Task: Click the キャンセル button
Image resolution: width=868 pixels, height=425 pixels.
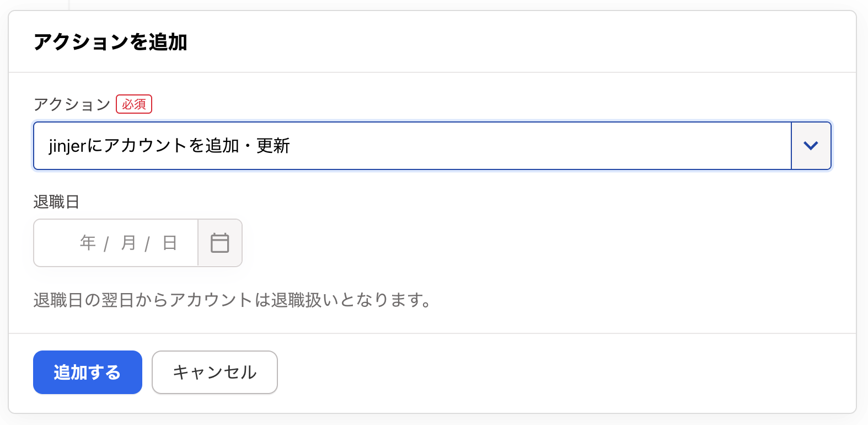Action: click(x=215, y=373)
